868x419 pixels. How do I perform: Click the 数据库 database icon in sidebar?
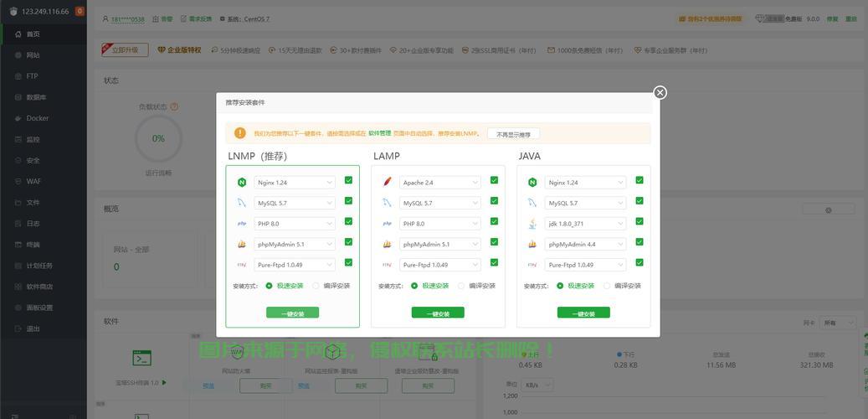[x=18, y=97]
